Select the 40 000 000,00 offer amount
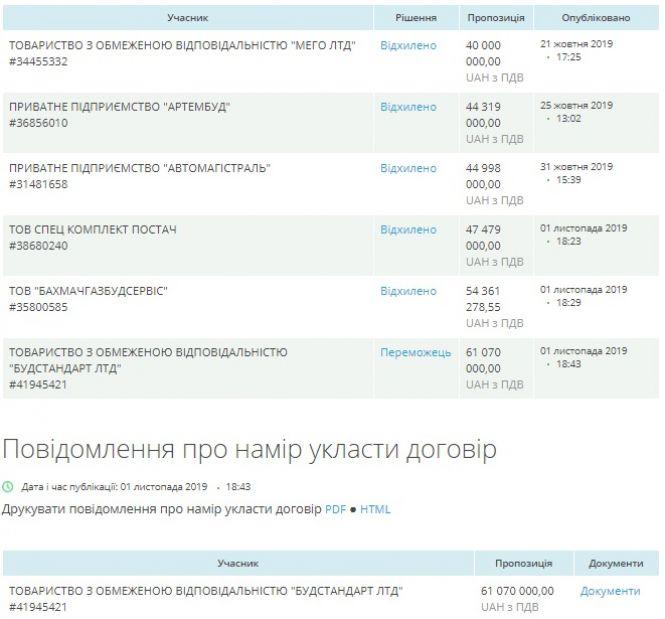Image resolution: width=665 pixels, height=619 pixels. [483, 53]
